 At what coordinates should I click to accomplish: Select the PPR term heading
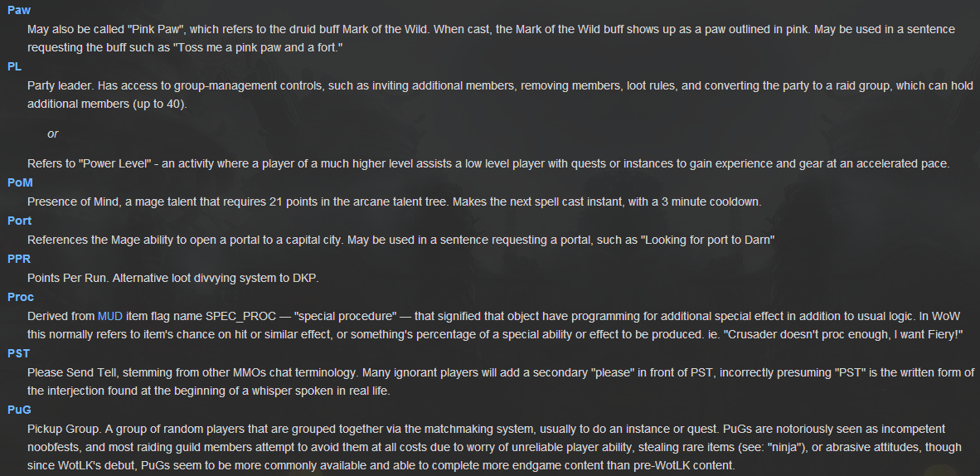click(x=19, y=259)
